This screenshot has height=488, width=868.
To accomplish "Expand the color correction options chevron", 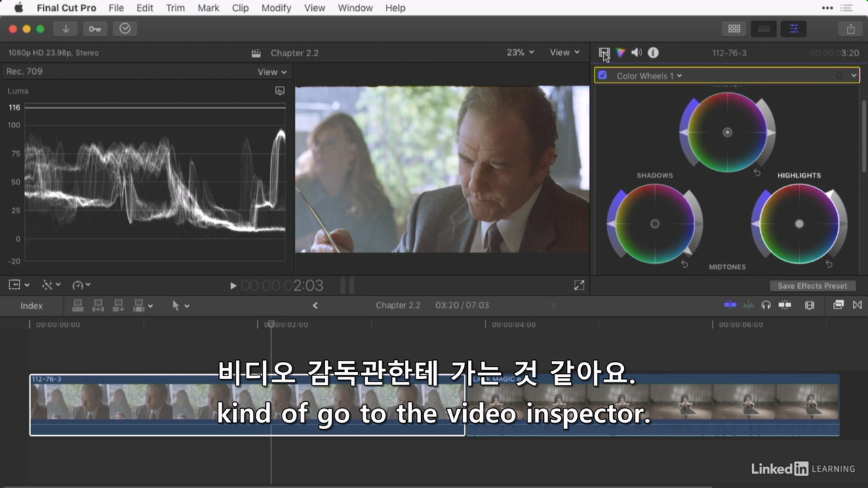I will (x=854, y=75).
